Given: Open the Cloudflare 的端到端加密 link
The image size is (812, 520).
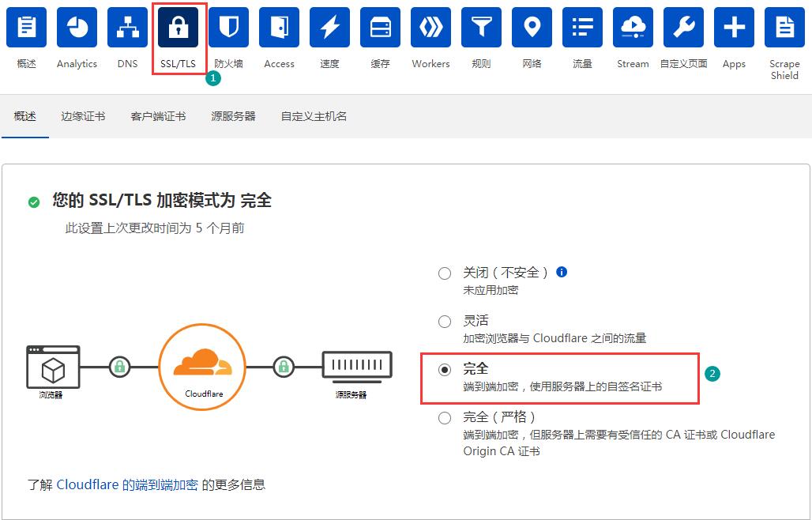Looking at the screenshot, I should click(x=127, y=484).
